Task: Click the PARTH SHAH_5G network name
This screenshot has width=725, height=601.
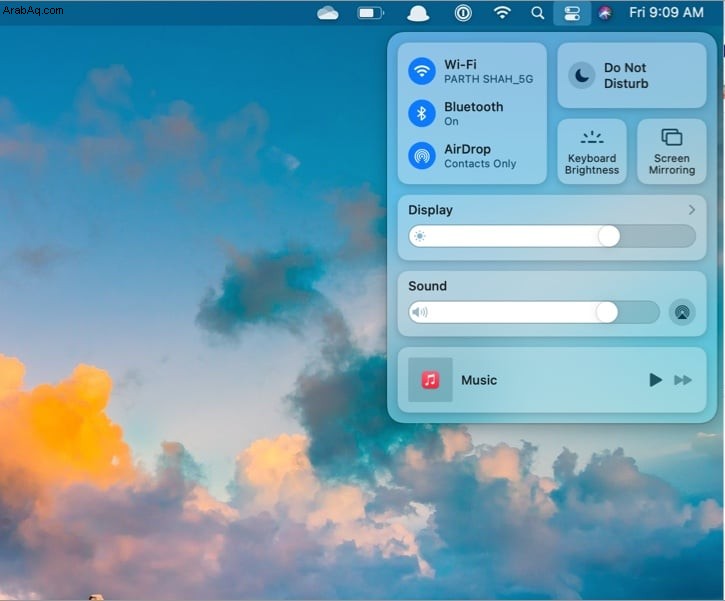Action: tap(489, 79)
